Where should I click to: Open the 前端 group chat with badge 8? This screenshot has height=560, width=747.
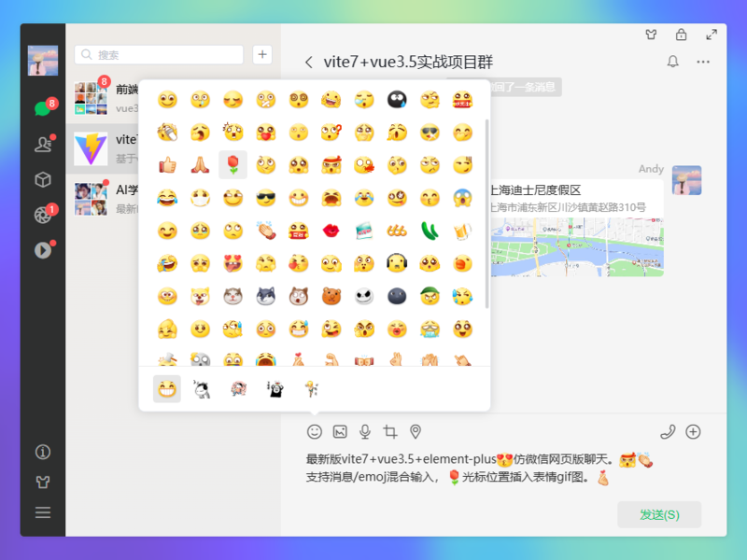[x=102, y=99]
